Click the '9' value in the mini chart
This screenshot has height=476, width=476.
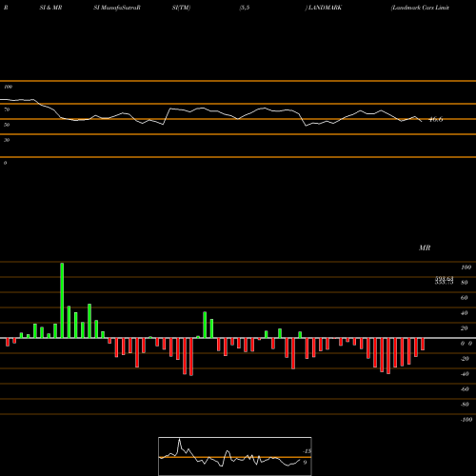click(x=305, y=463)
